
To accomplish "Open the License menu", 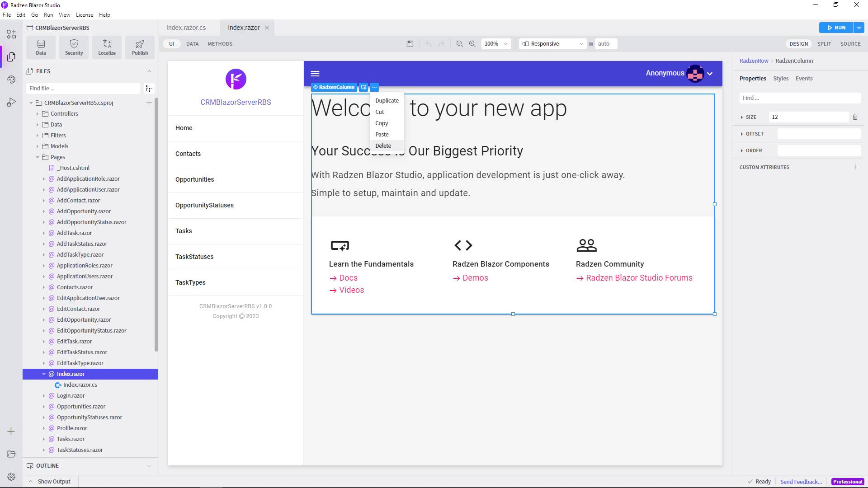I will pyautogui.click(x=85, y=15).
